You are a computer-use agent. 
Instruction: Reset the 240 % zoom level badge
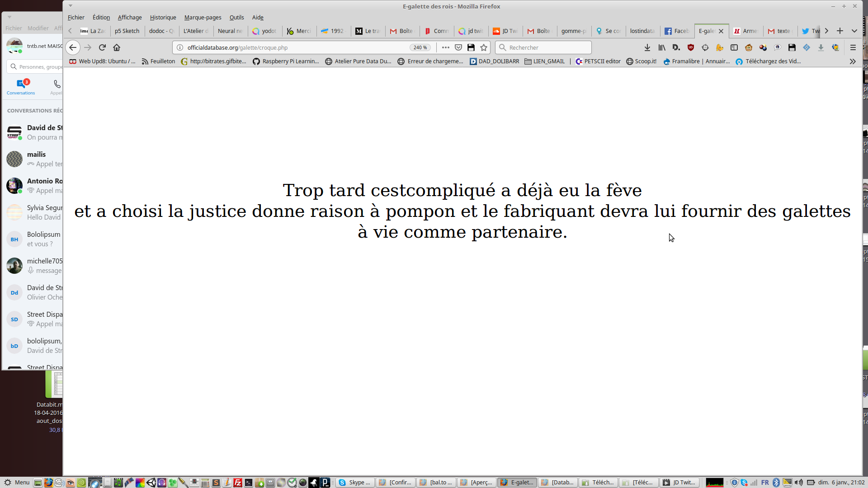point(420,47)
